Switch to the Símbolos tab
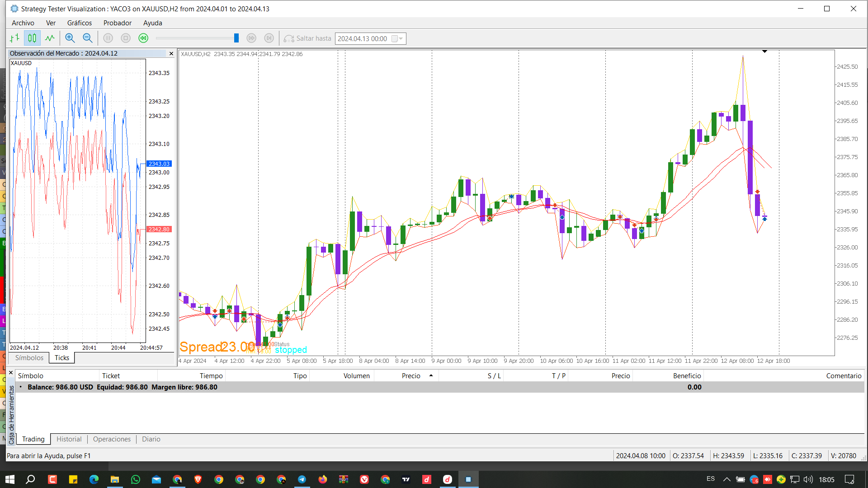 [29, 358]
